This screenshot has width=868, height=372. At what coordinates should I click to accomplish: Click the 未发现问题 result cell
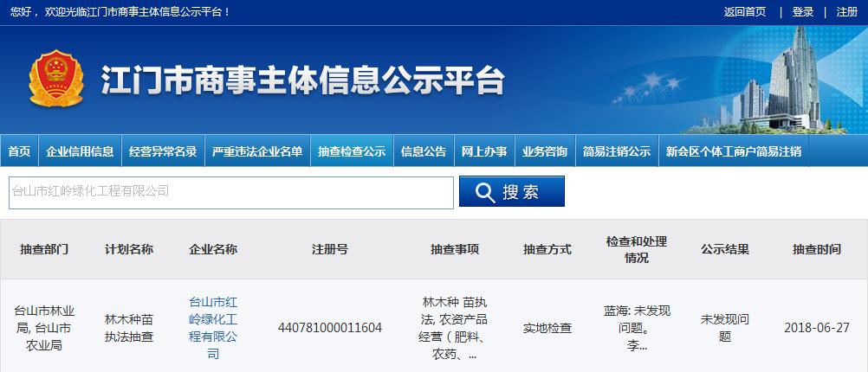coord(725,328)
